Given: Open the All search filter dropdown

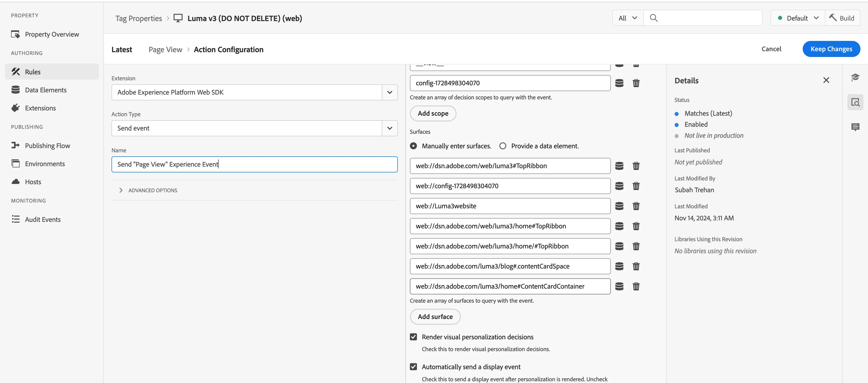Looking at the screenshot, I should click(x=628, y=18).
